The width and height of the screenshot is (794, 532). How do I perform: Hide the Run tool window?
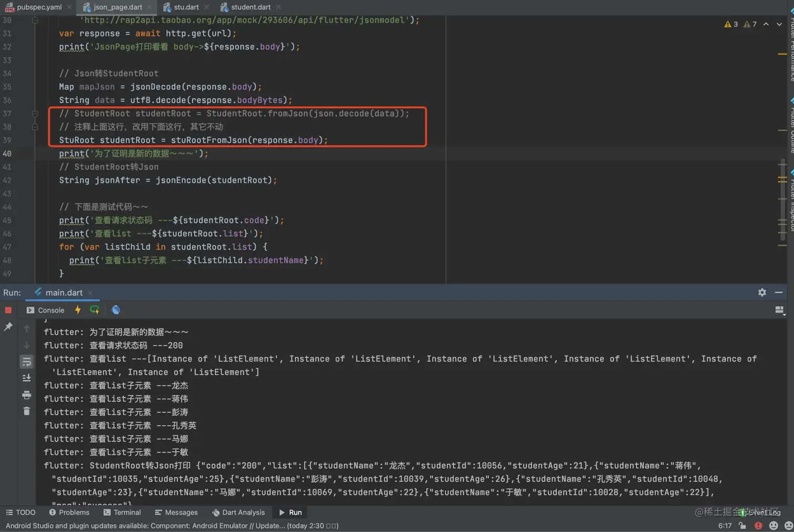779,293
